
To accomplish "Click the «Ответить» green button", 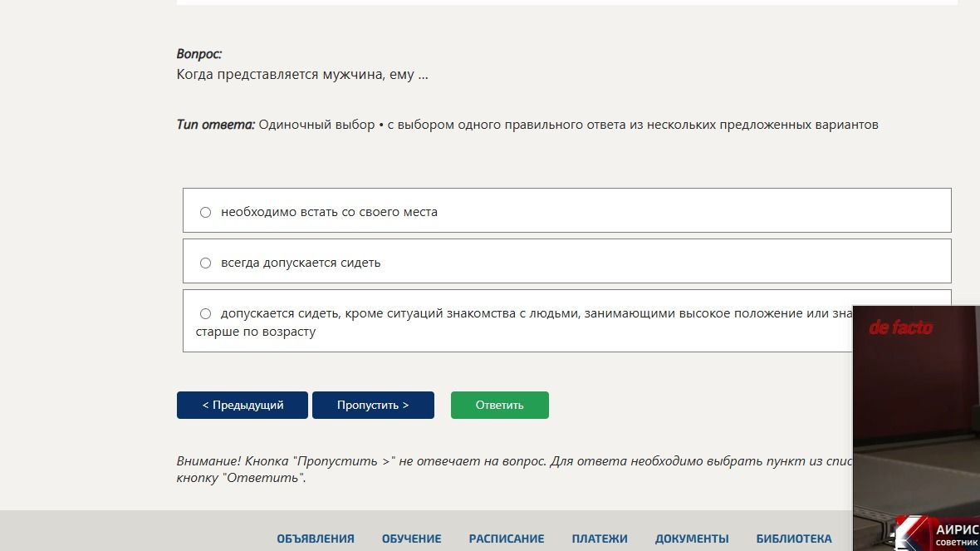I will (499, 406).
